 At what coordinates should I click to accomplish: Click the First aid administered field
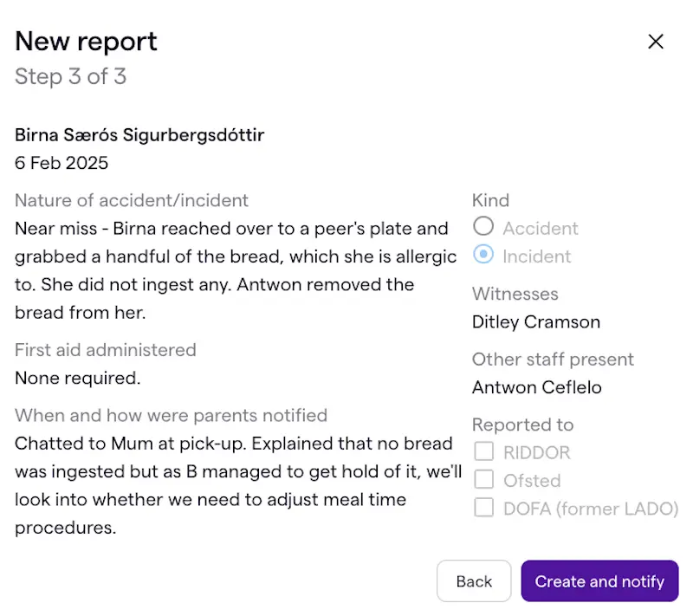[x=105, y=350]
